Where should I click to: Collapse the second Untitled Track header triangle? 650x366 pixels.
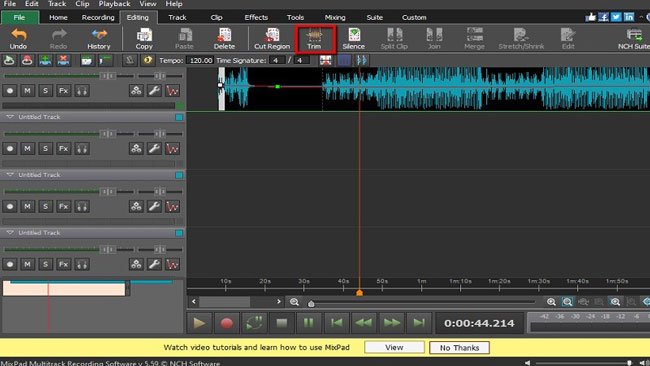pyautogui.click(x=10, y=175)
